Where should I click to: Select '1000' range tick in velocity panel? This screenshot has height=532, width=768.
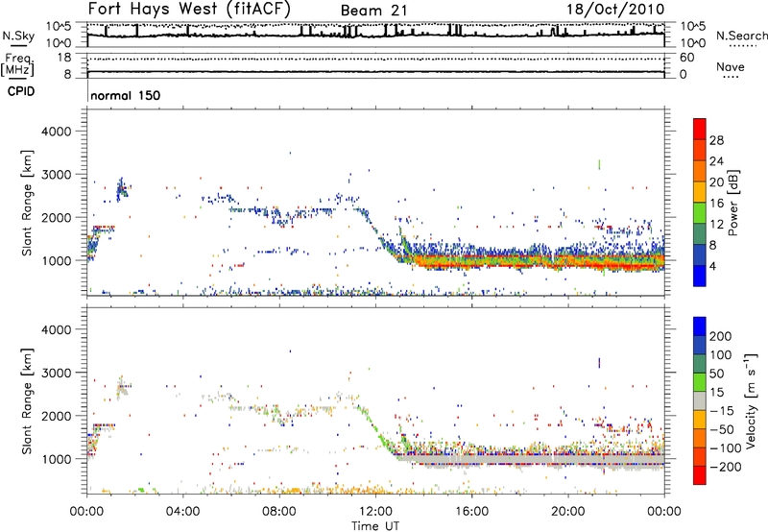pyautogui.click(x=57, y=459)
